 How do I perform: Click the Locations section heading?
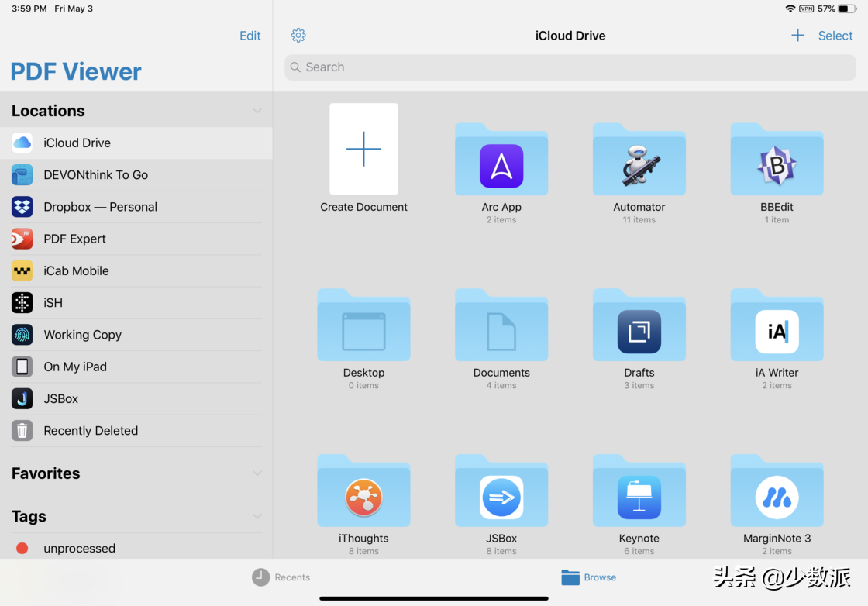(x=48, y=111)
